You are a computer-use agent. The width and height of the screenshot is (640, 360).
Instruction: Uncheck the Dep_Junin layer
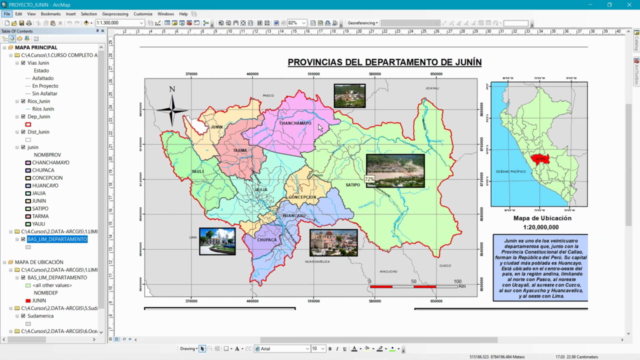[23, 117]
